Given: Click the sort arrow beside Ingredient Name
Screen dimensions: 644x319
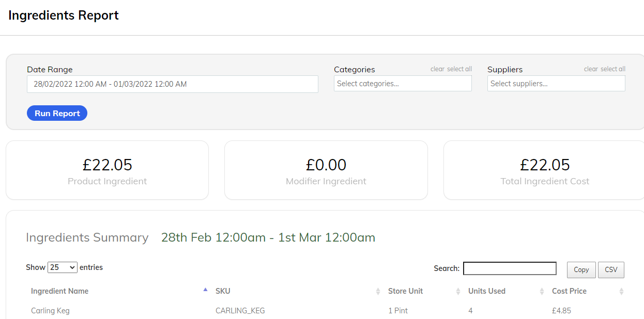Looking at the screenshot, I should click(205, 290).
